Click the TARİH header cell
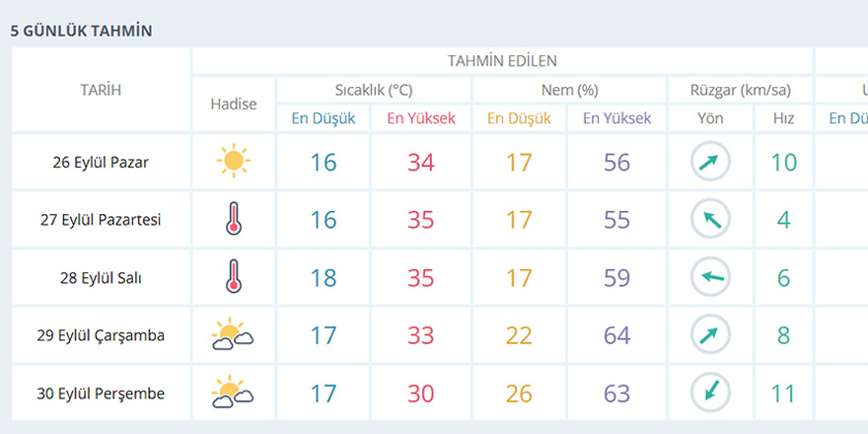This screenshot has height=434, width=868. (x=101, y=90)
